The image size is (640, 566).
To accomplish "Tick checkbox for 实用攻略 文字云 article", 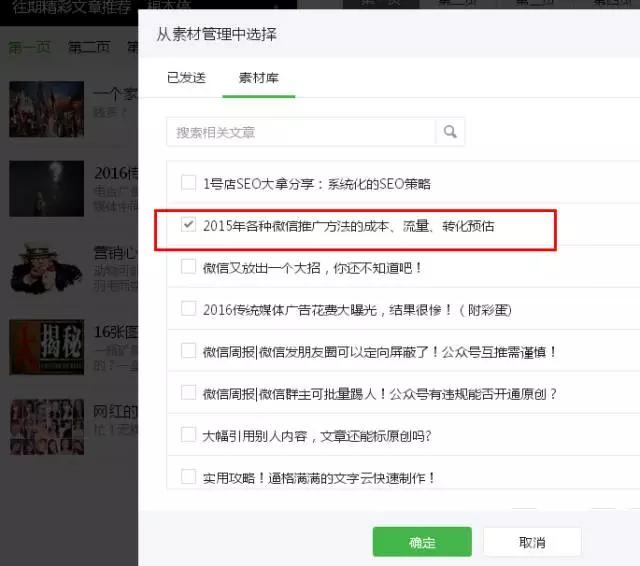I will click(188, 476).
